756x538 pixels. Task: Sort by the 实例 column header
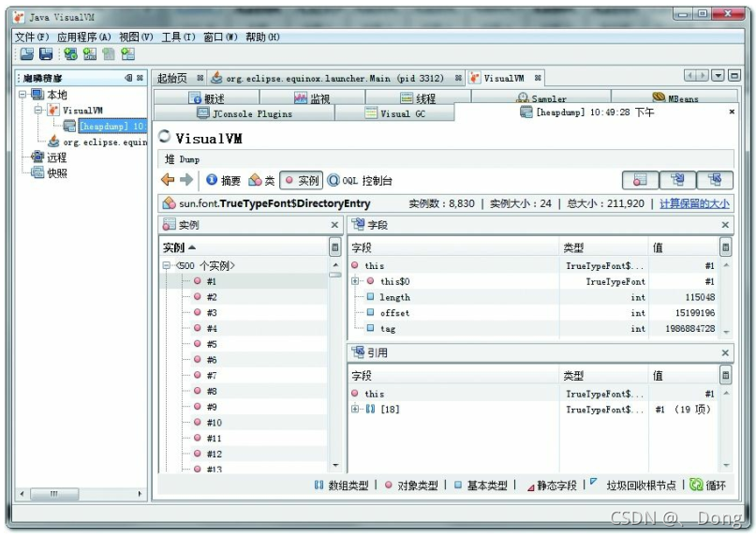pyautogui.click(x=244, y=247)
